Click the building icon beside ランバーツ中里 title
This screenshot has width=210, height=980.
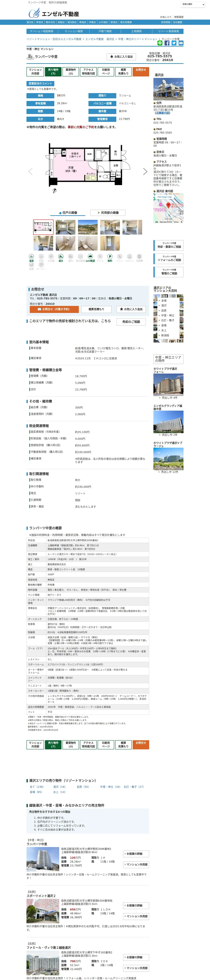[30, 57]
